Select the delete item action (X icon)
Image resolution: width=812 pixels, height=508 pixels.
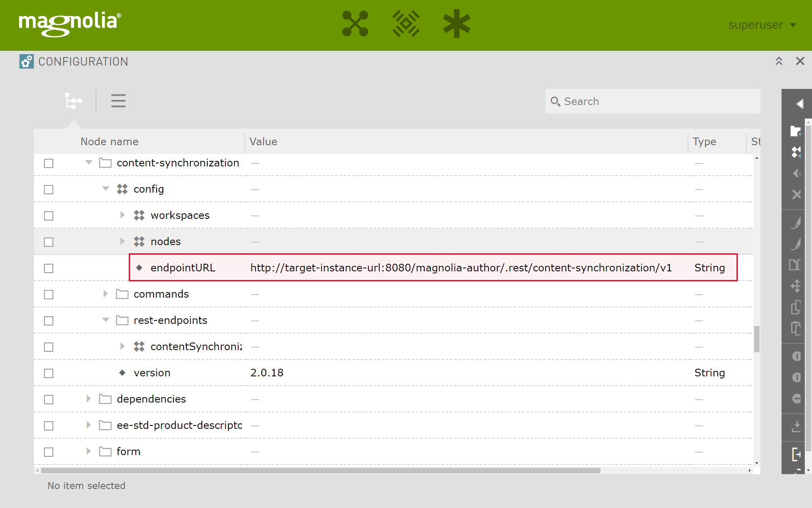(x=797, y=194)
